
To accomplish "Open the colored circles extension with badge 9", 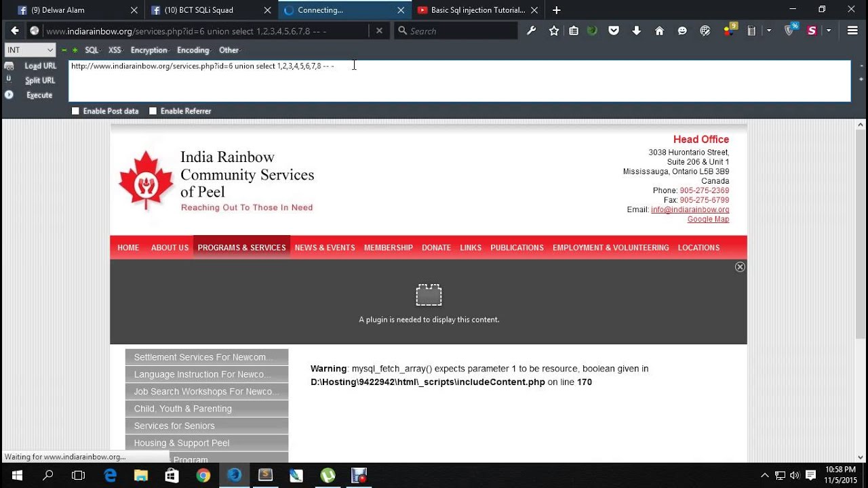I will point(730,30).
